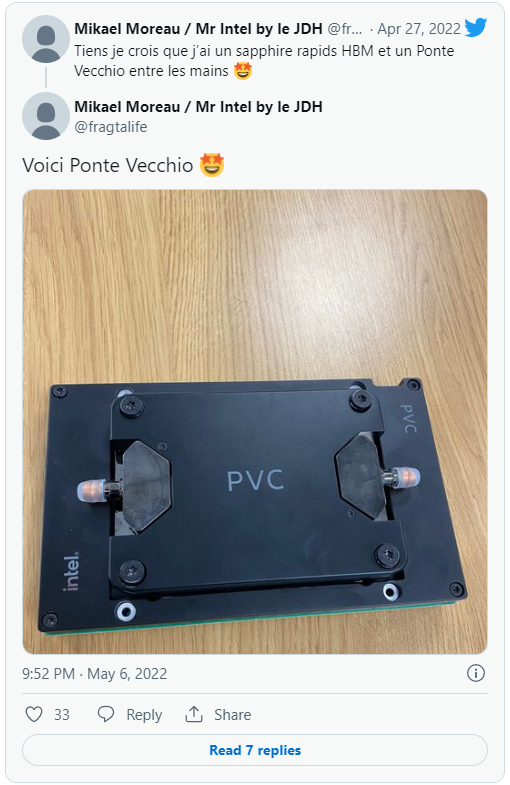
Task: Click the main tweet author name
Action: [198, 107]
